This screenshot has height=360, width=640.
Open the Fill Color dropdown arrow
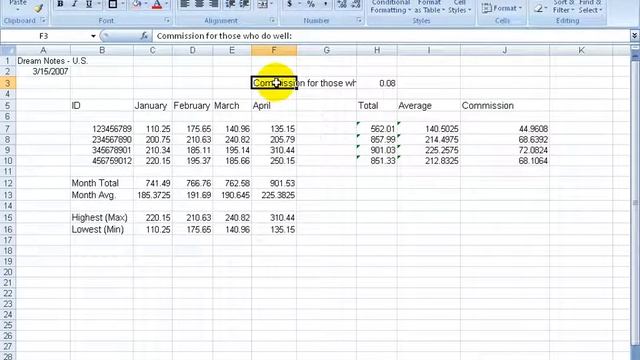[146, 4]
